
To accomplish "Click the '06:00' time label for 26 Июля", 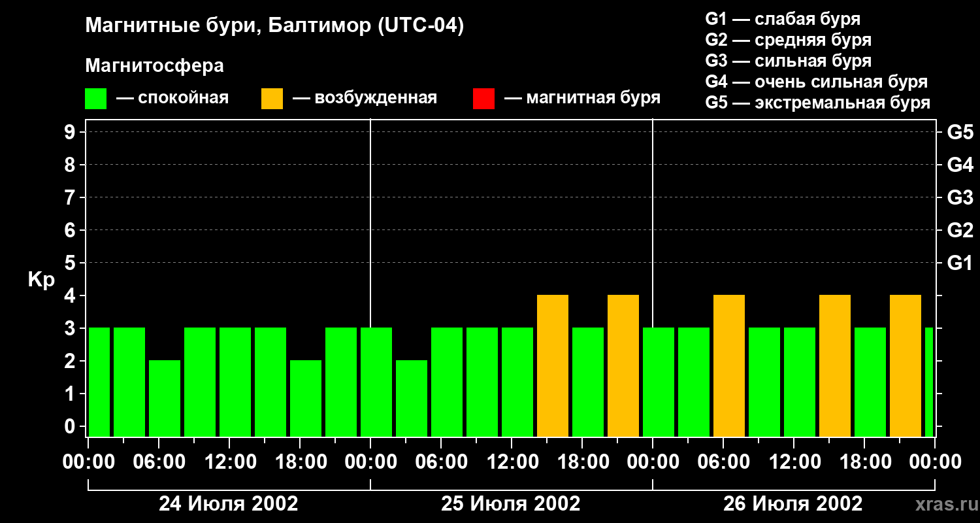I will tap(723, 462).
